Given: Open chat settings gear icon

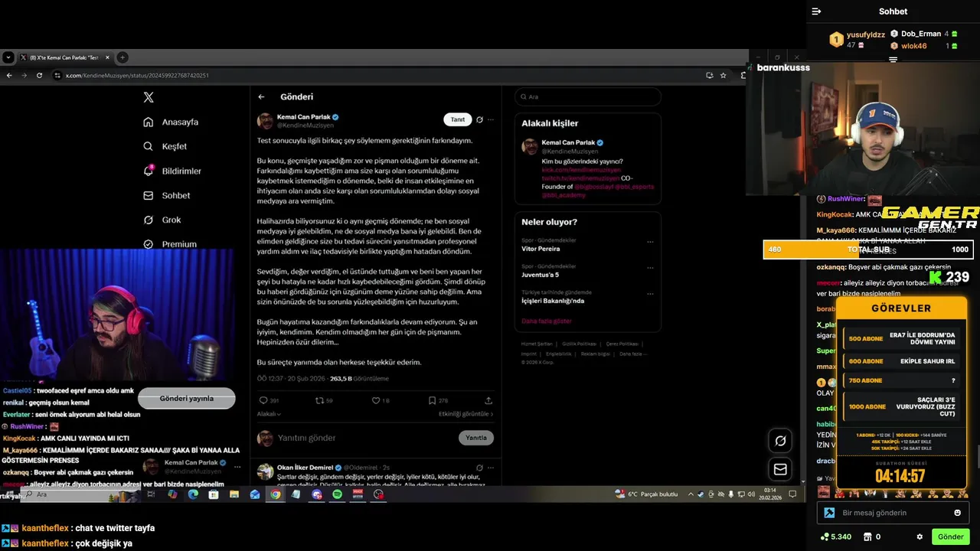Looking at the screenshot, I should (x=920, y=536).
